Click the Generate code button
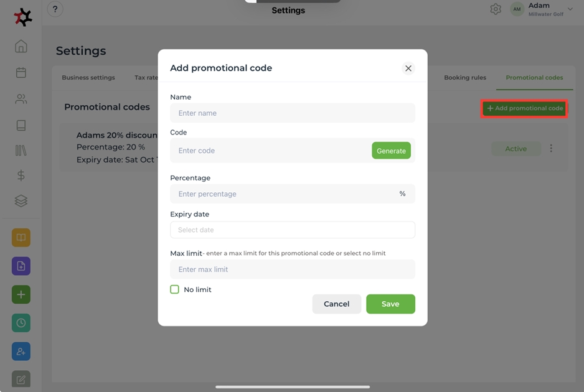Screen dimensions: 584x392 391,151
